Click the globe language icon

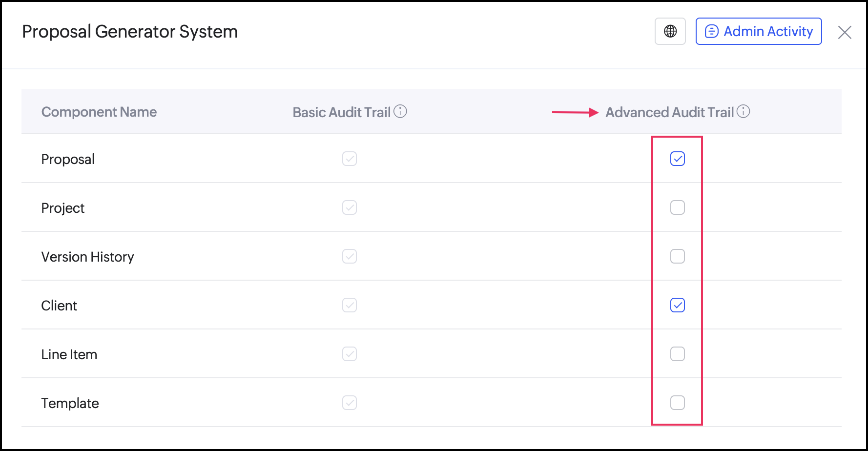point(670,31)
